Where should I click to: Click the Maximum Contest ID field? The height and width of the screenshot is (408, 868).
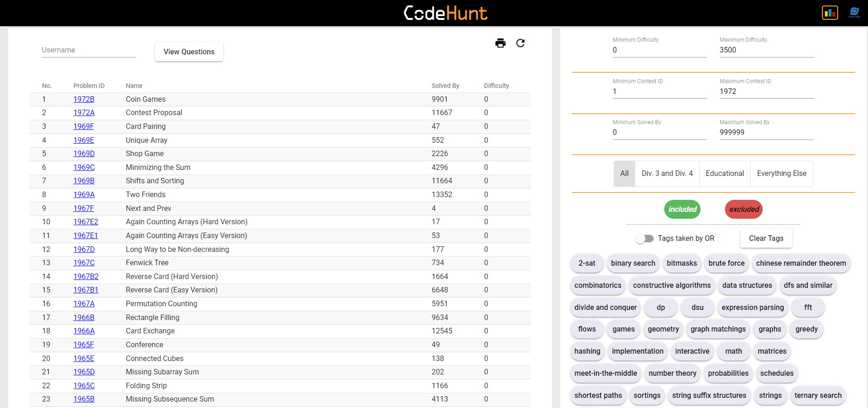[x=767, y=92]
